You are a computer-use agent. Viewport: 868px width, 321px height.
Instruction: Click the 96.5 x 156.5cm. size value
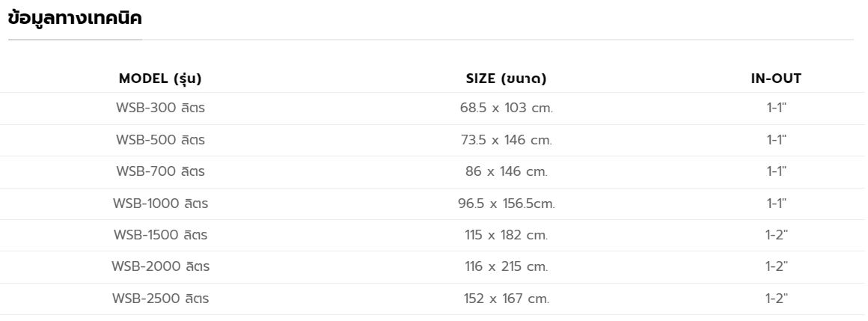click(506, 204)
